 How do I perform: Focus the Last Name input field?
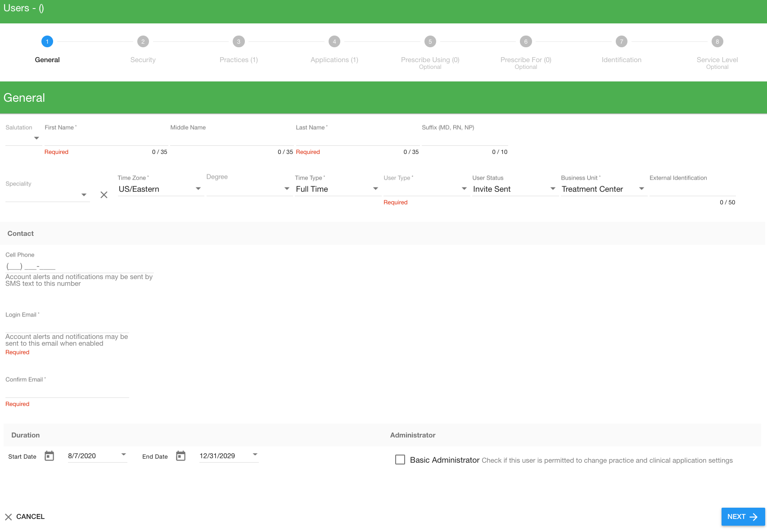pyautogui.click(x=357, y=139)
